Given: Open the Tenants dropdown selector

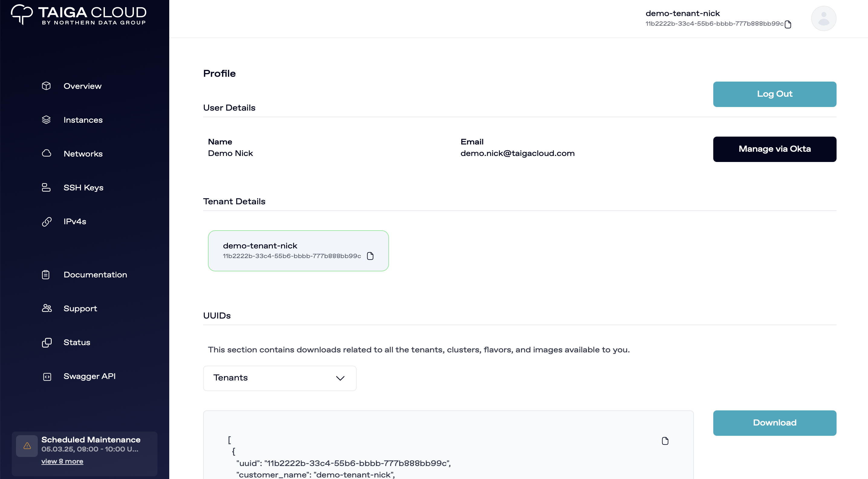Looking at the screenshot, I should pos(279,378).
